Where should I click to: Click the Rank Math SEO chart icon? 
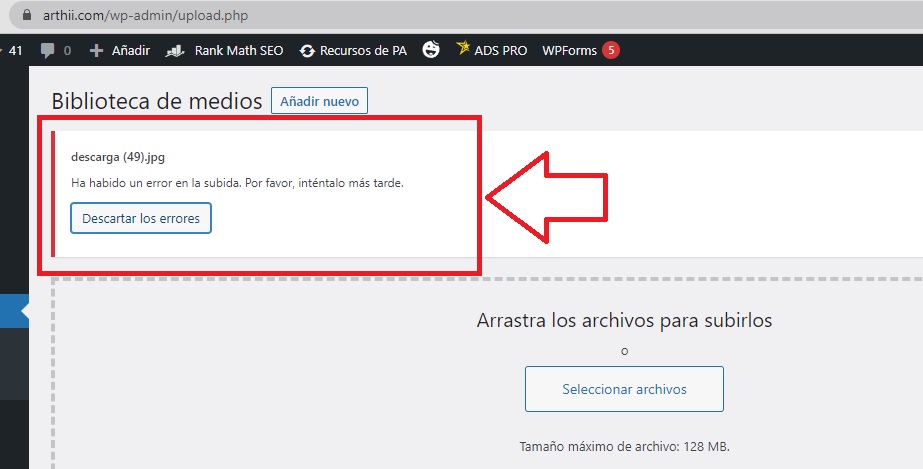coord(175,51)
